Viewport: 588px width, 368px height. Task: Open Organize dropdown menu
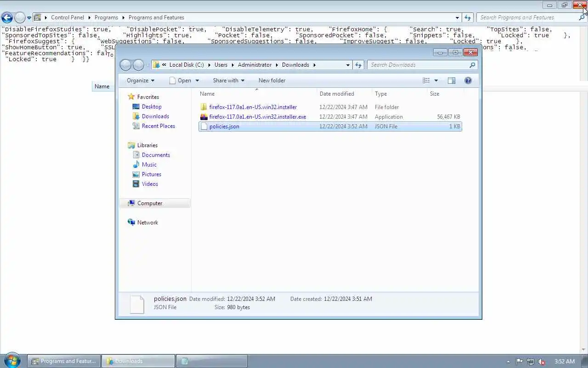coord(141,80)
